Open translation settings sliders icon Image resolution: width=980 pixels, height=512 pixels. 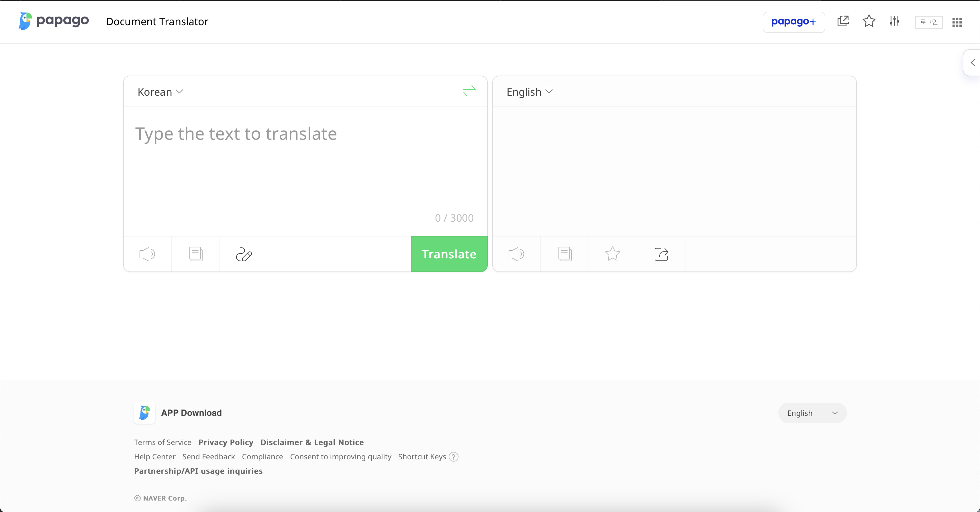click(894, 21)
